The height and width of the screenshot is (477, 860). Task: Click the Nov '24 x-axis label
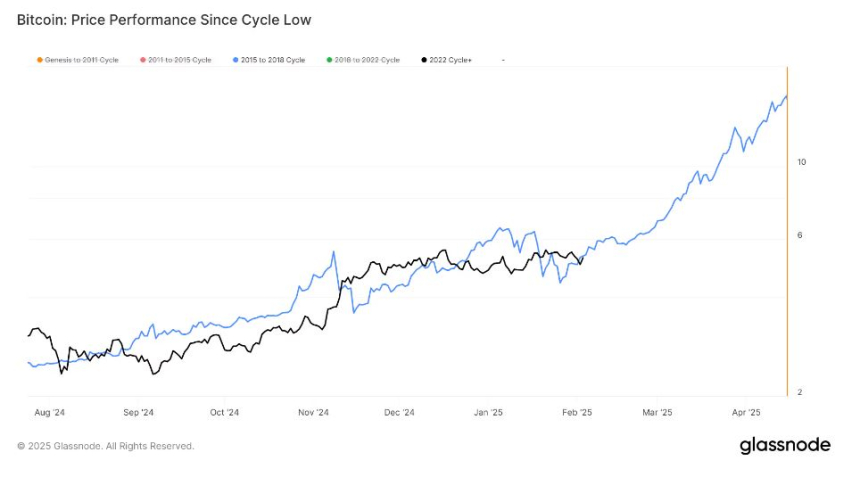(x=313, y=412)
